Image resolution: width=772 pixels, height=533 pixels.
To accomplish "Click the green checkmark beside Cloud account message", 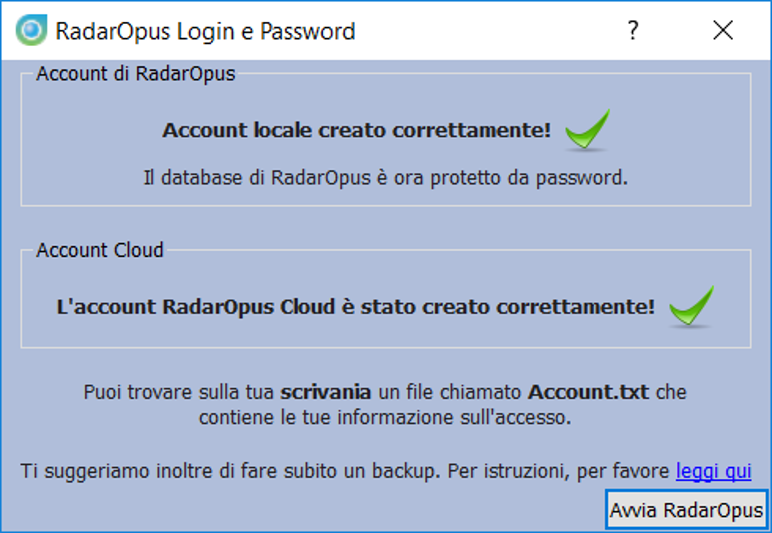I will [691, 306].
